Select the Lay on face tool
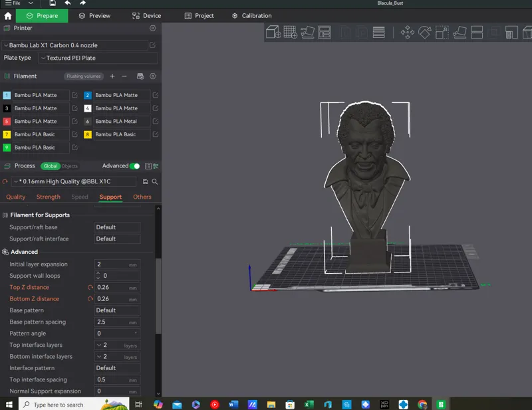The height and width of the screenshot is (410, 532). tap(460, 33)
